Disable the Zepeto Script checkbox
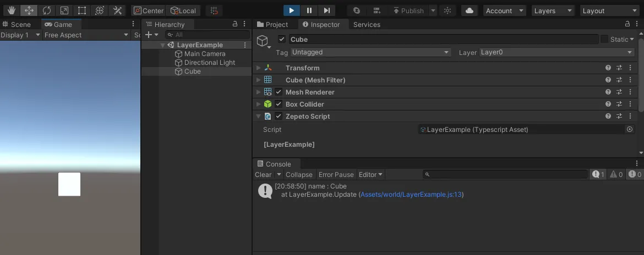Screen dimensions: 644x255 (279, 116)
